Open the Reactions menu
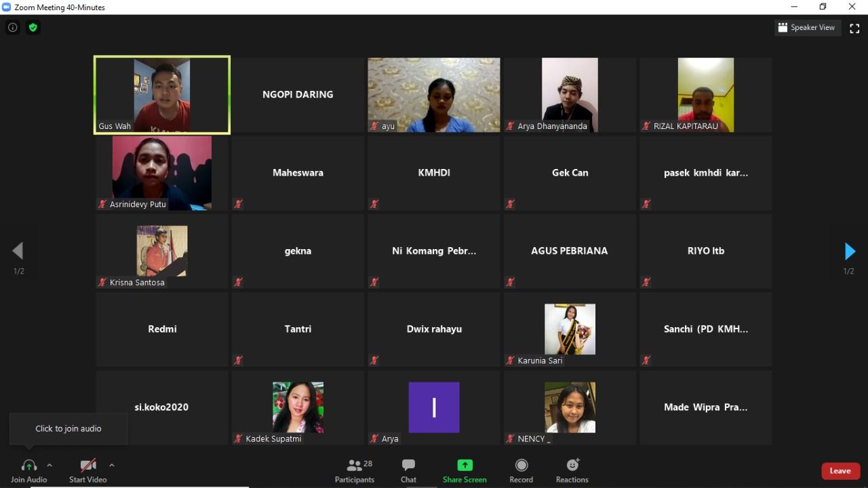The image size is (868, 488). pyautogui.click(x=572, y=470)
